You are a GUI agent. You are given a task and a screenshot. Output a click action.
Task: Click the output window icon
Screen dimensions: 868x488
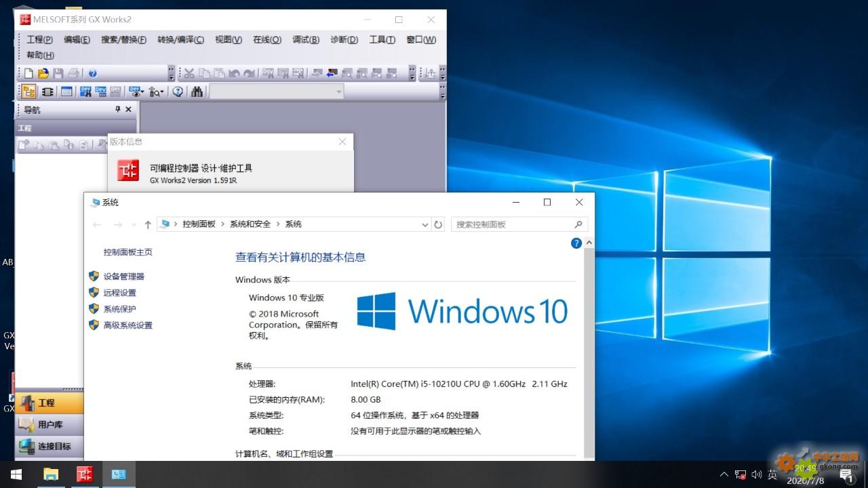point(66,91)
